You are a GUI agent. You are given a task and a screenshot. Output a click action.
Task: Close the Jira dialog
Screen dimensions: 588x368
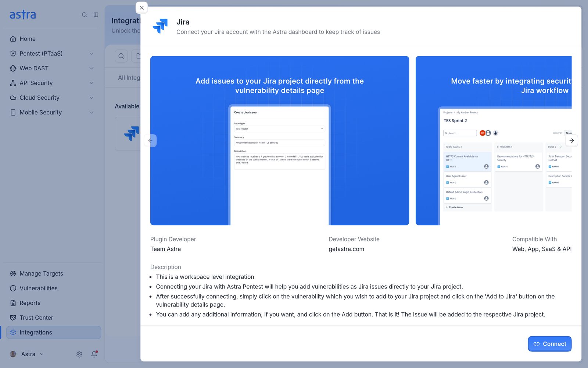[141, 8]
